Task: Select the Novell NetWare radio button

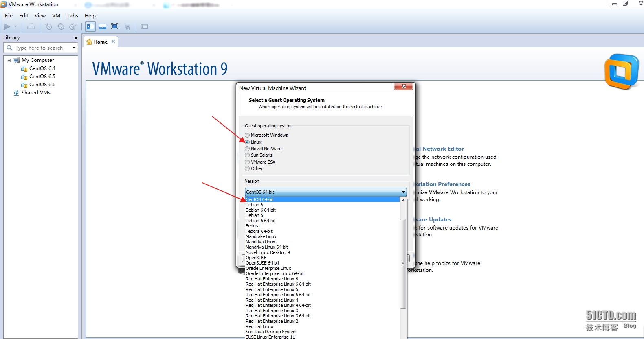Action: point(247,149)
